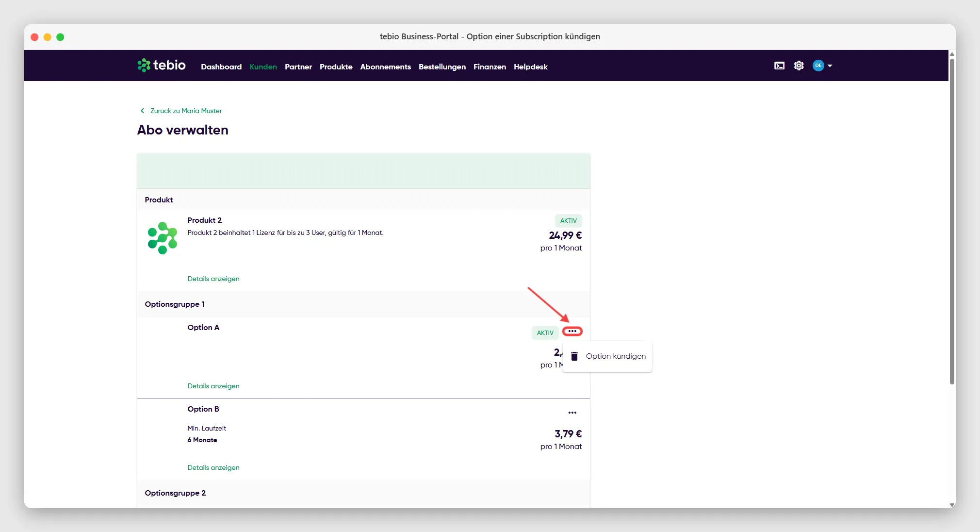Viewport: 980px width, 532px height.
Task: Click the tebio logo
Action: [x=161, y=65]
